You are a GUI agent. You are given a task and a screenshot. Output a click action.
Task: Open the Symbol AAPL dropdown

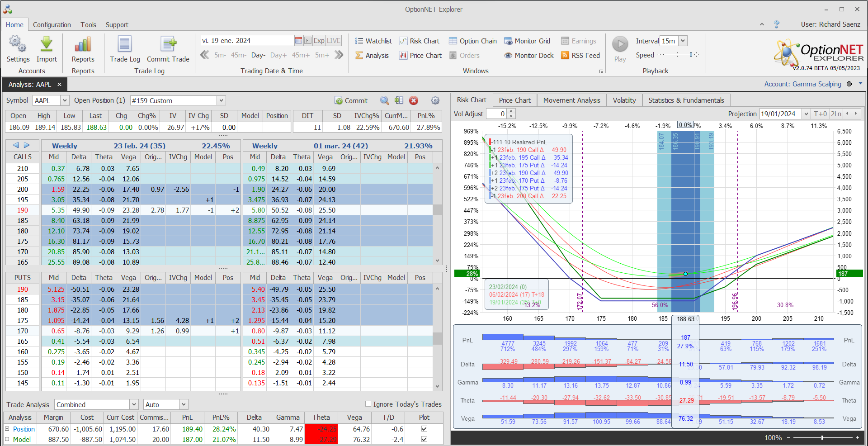[x=65, y=100]
